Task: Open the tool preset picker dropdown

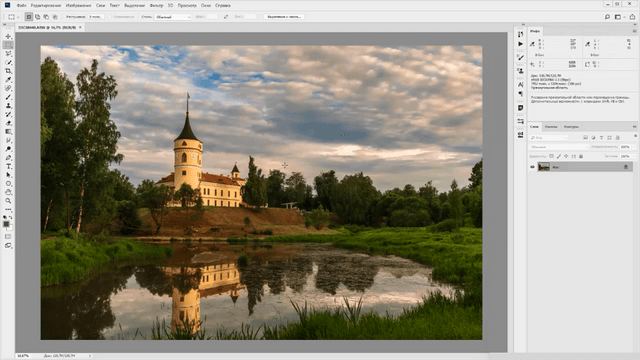Action: pyautogui.click(x=13, y=17)
